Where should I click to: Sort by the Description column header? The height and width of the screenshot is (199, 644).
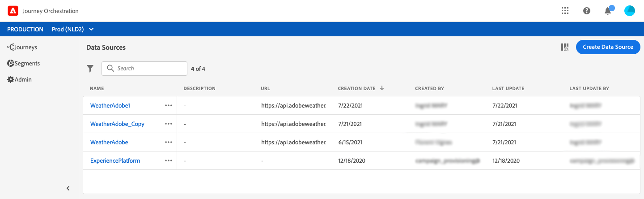[x=199, y=89]
